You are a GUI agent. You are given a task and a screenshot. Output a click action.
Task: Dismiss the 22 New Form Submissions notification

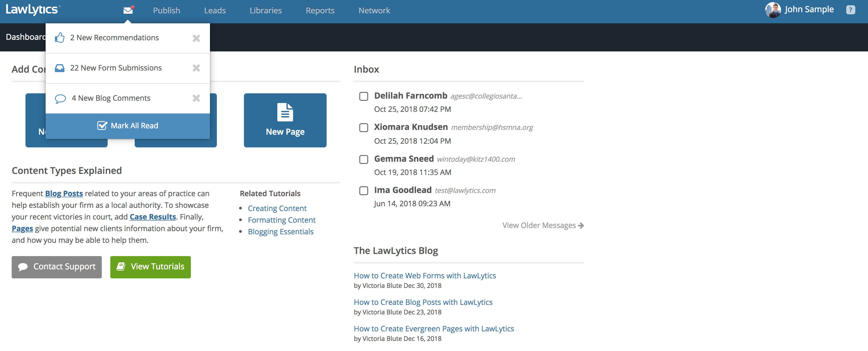point(196,68)
